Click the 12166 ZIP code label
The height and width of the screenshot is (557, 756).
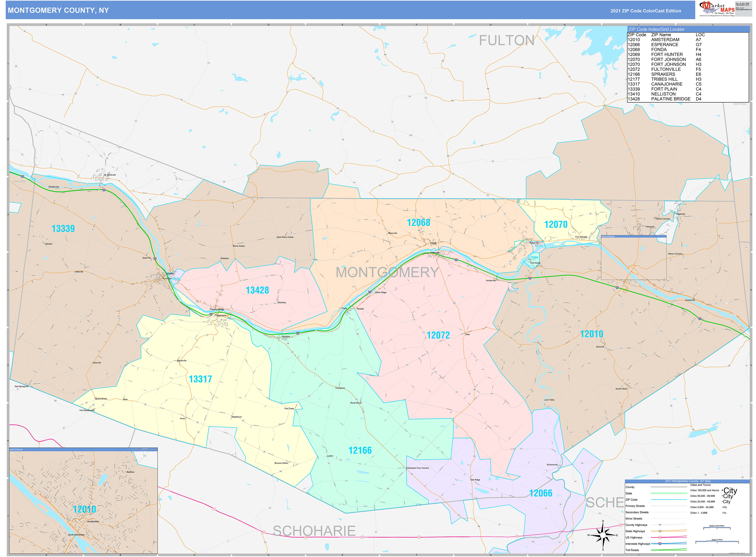pos(360,451)
